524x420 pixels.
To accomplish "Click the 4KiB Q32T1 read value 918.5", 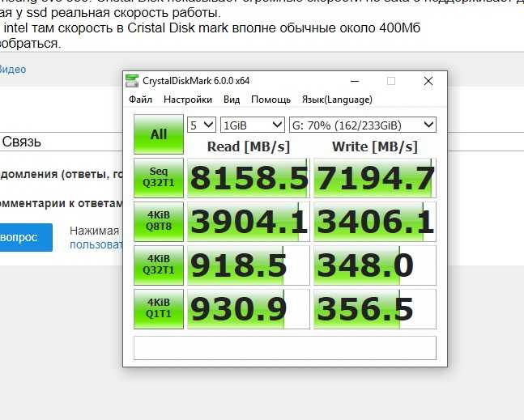I will click(249, 265).
